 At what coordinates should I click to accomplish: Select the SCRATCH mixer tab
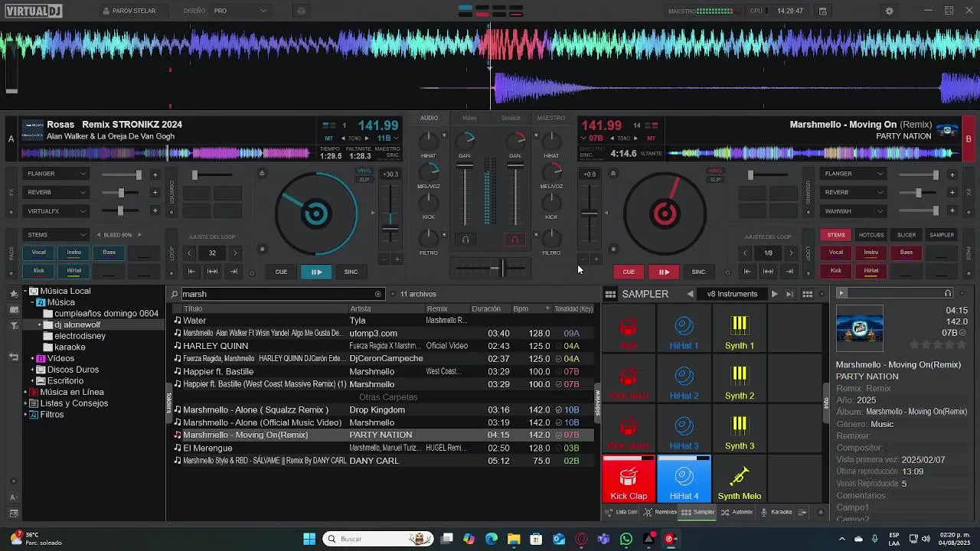tap(511, 118)
